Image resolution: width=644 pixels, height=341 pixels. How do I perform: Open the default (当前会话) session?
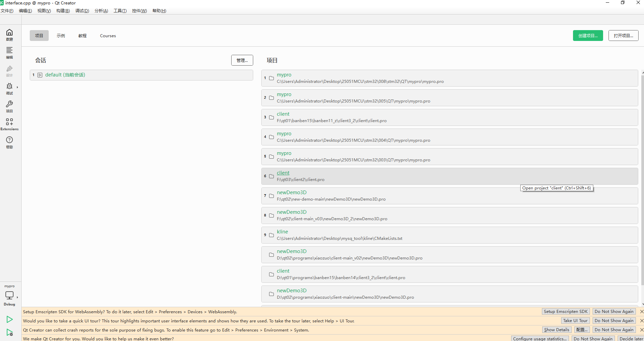pyautogui.click(x=141, y=75)
